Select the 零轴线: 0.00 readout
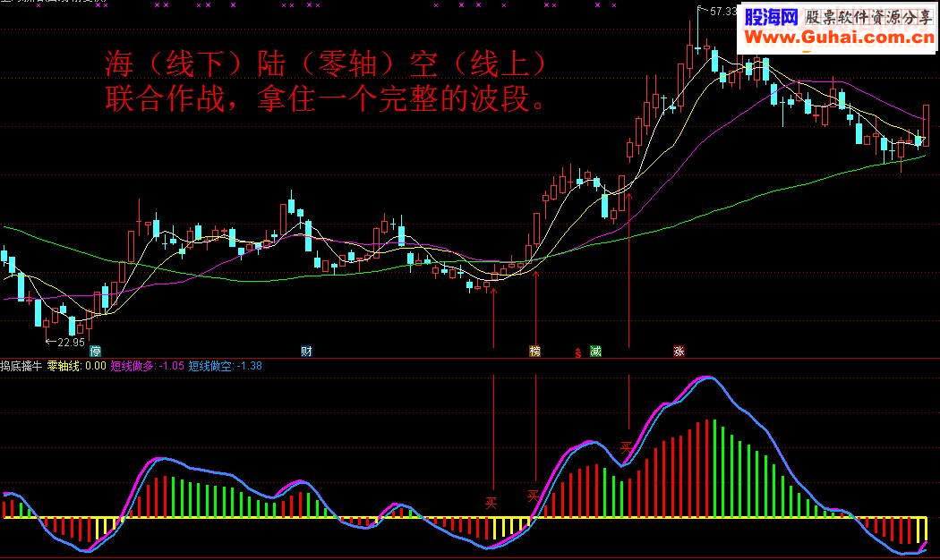This screenshot has height=560, width=940. click(x=77, y=366)
